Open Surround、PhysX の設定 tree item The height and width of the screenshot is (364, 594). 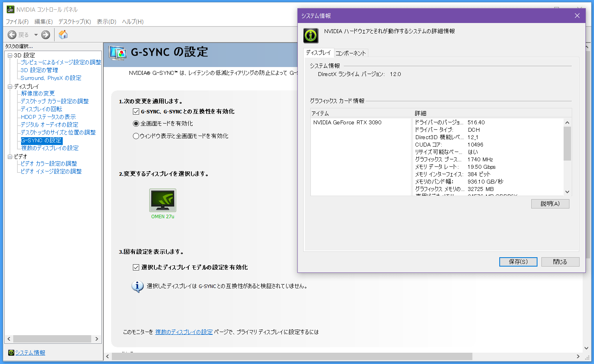point(51,78)
